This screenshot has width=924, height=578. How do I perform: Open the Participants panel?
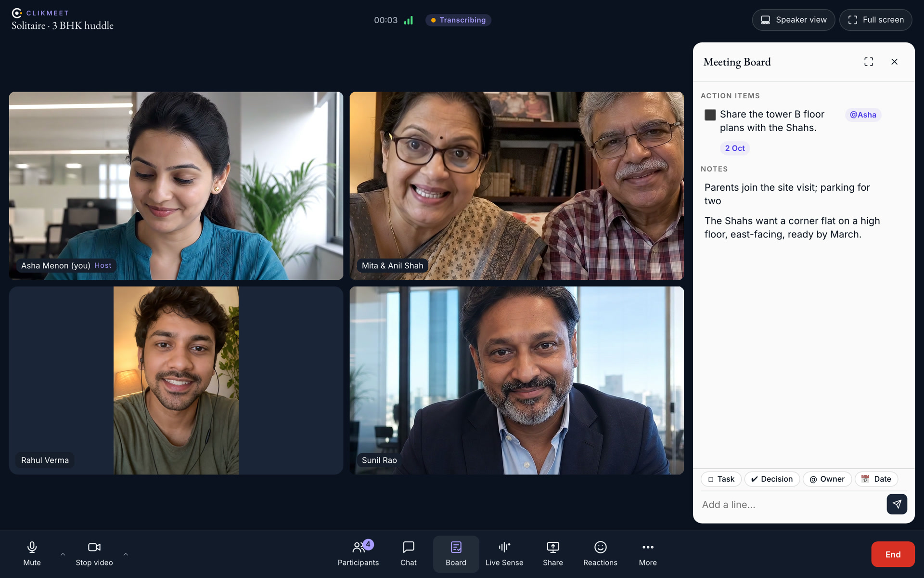pyautogui.click(x=358, y=554)
